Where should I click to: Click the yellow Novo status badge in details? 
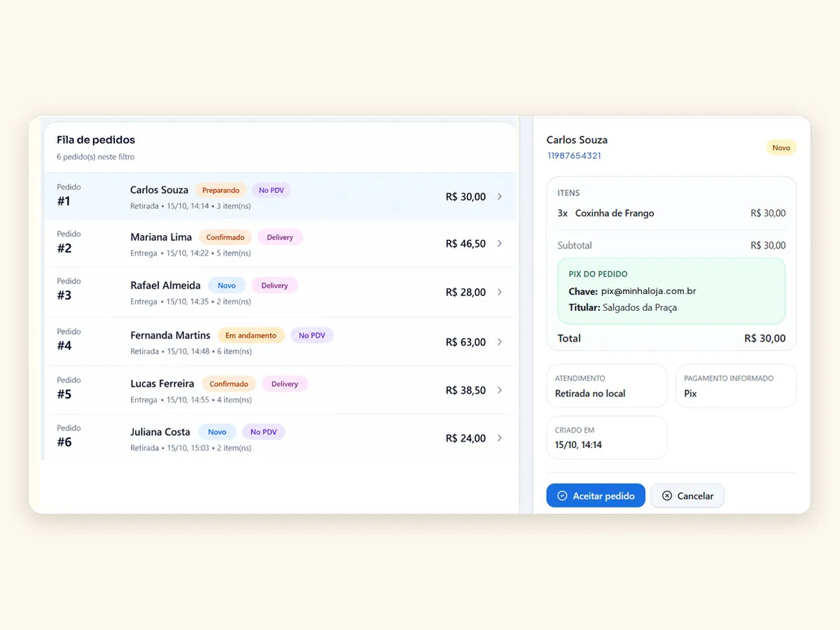click(x=781, y=148)
